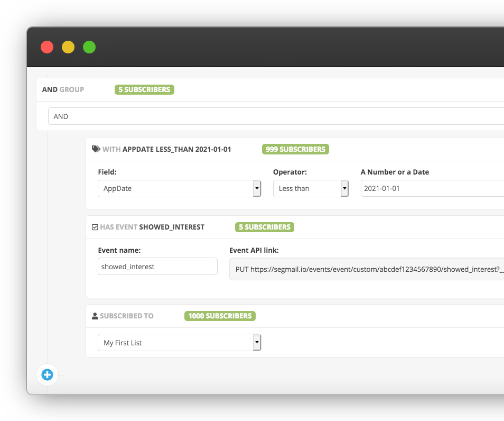Click the SUBSCRIBED TO section header

pos(127,315)
